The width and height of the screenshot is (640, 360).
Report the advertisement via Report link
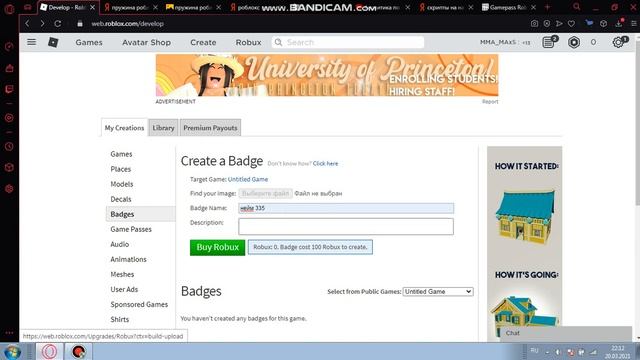[490, 101]
